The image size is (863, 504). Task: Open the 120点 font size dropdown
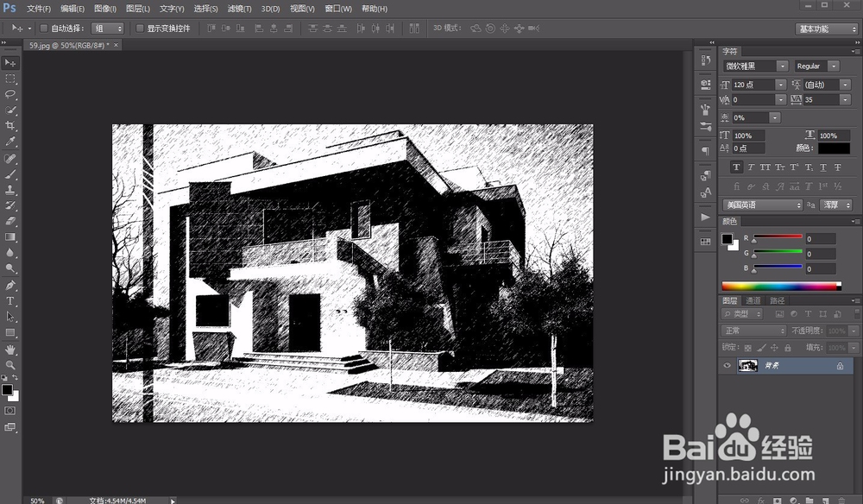click(780, 85)
